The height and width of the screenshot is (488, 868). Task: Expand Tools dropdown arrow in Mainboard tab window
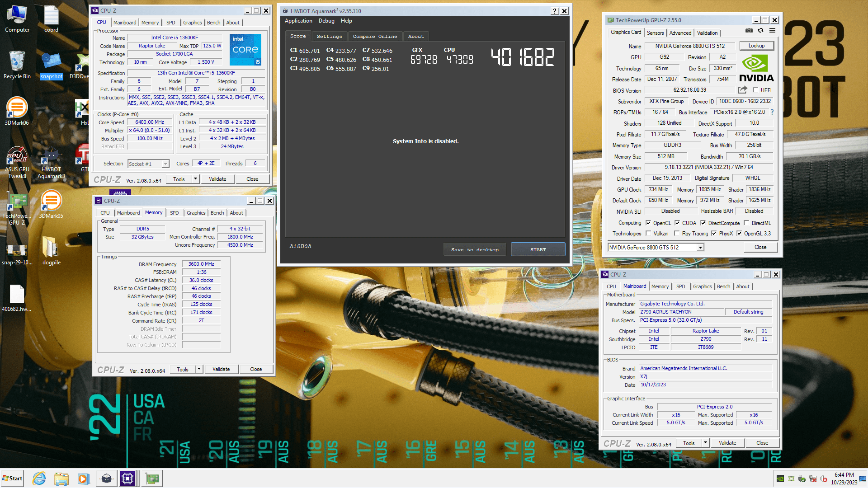(705, 443)
